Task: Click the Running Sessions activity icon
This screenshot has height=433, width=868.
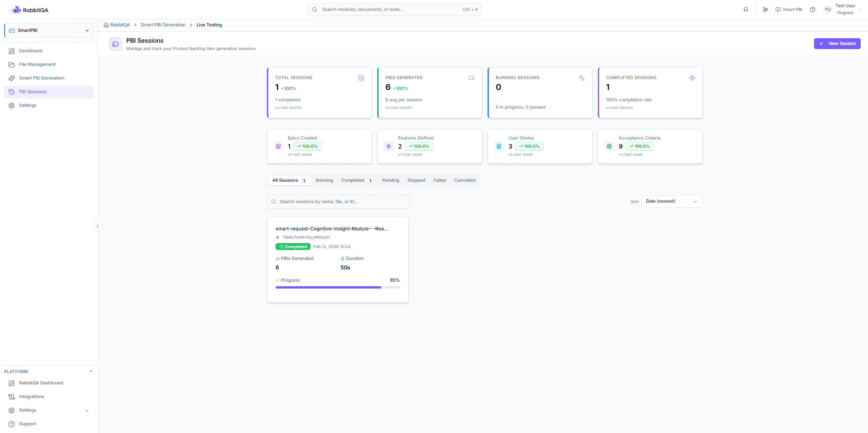Action: [x=582, y=78]
